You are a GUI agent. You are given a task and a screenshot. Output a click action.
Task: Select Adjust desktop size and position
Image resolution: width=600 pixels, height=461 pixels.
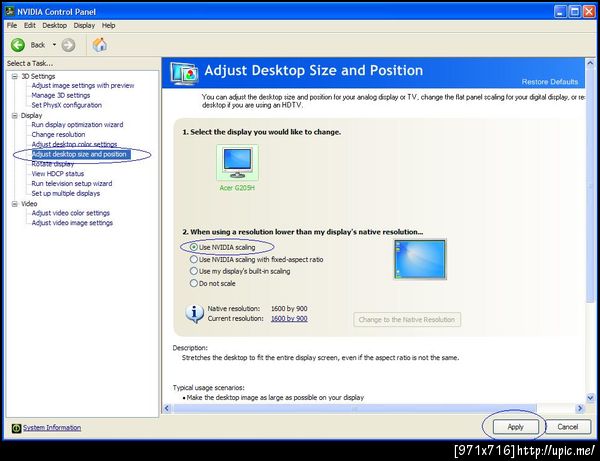[x=81, y=154]
